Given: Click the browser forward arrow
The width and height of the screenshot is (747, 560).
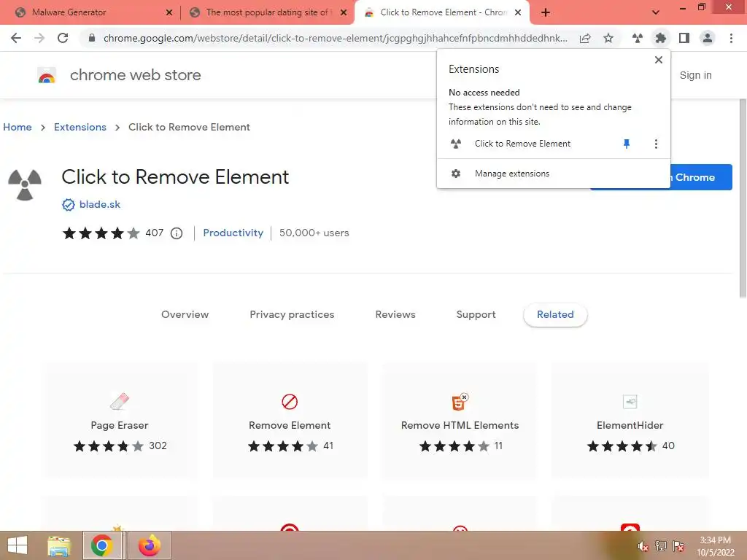Looking at the screenshot, I should click(x=39, y=38).
